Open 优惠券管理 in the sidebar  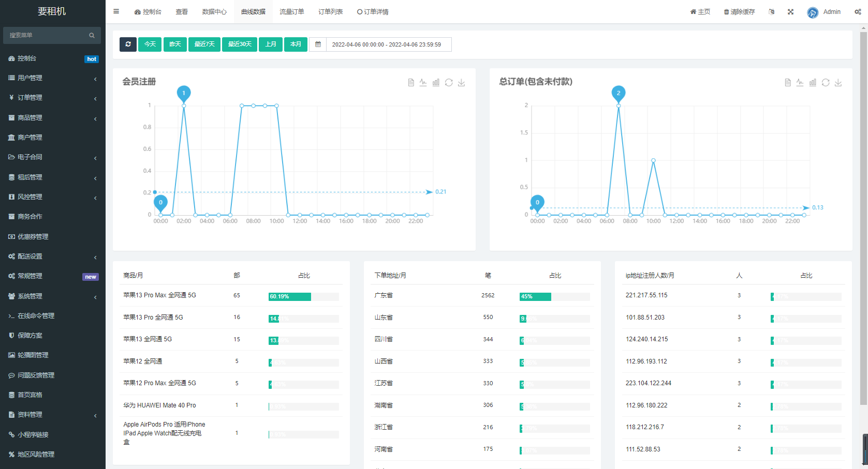click(53, 237)
